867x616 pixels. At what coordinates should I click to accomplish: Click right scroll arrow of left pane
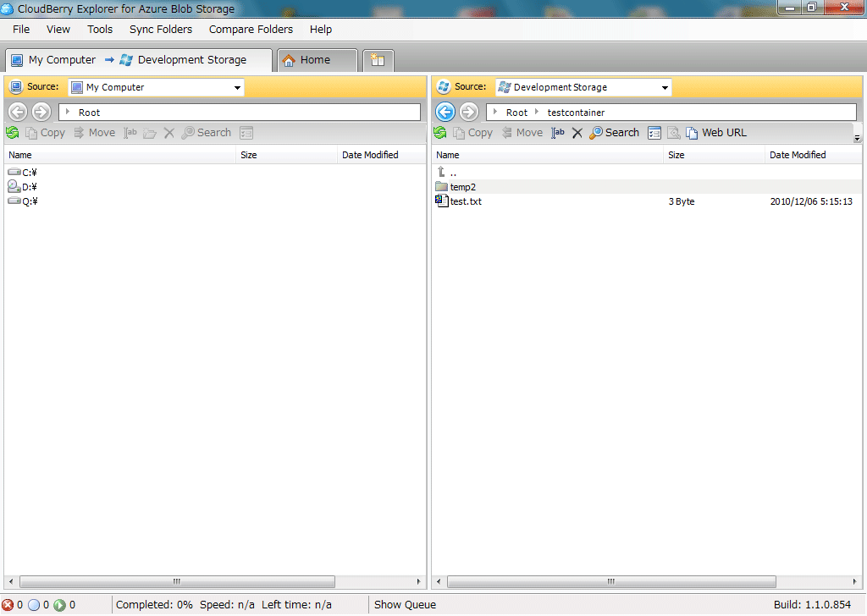coord(418,582)
